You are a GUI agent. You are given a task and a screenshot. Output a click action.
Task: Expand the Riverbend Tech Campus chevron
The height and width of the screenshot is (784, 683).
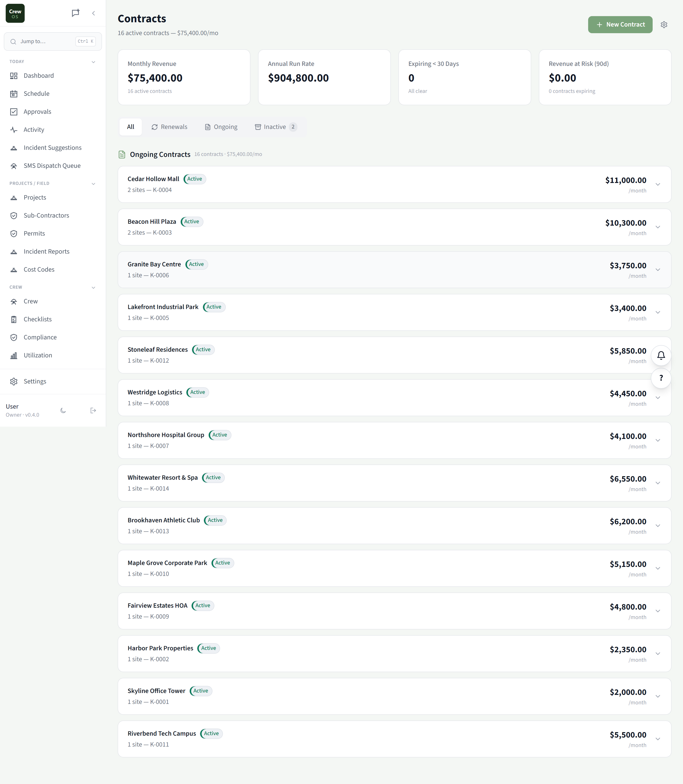[658, 739]
